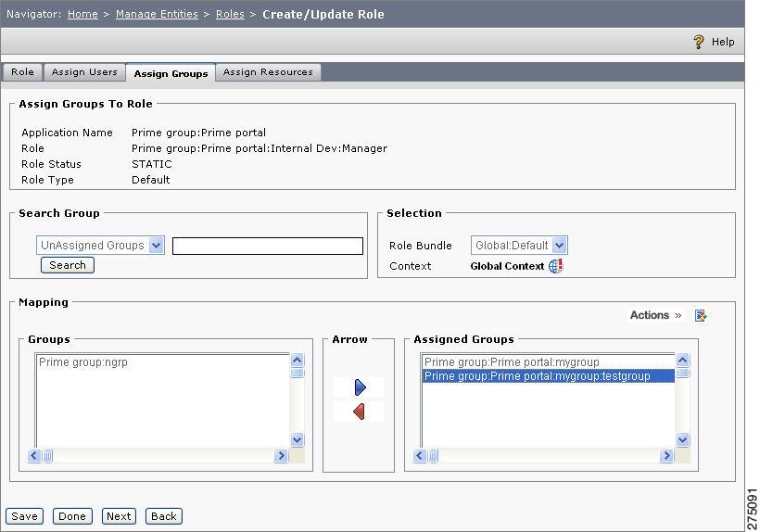760x532 pixels.
Task: Click the Help link text
Action: click(x=723, y=42)
